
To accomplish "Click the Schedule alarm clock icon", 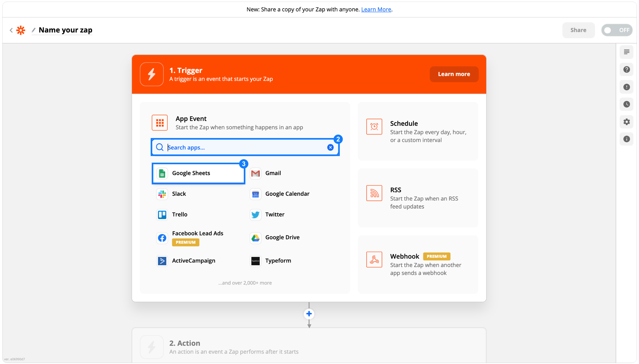I will point(374,127).
